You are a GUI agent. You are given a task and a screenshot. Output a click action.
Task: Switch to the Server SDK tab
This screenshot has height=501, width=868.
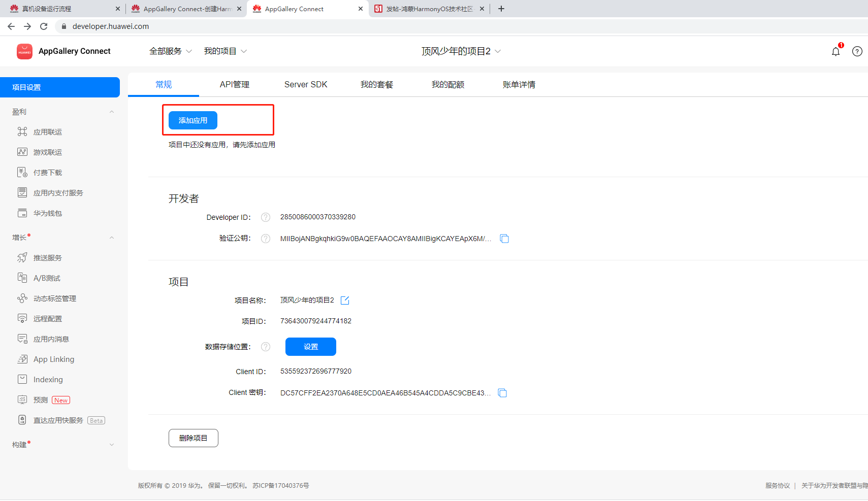click(x=306, y=84)
